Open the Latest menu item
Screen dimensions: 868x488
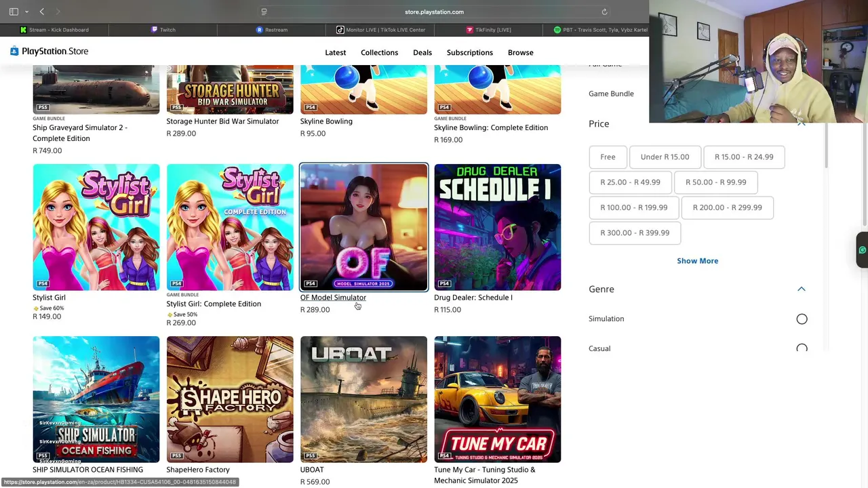click(335, 52)
